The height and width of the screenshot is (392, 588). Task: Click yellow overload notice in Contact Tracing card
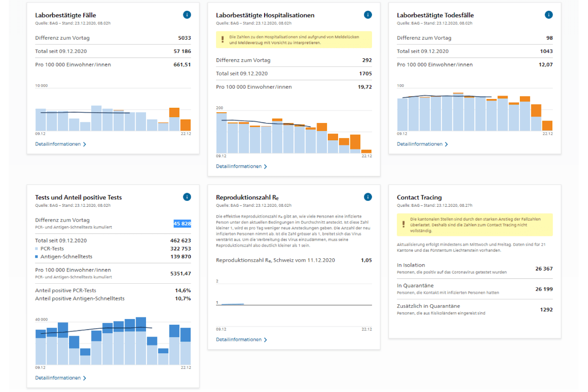tap(475, 225)
